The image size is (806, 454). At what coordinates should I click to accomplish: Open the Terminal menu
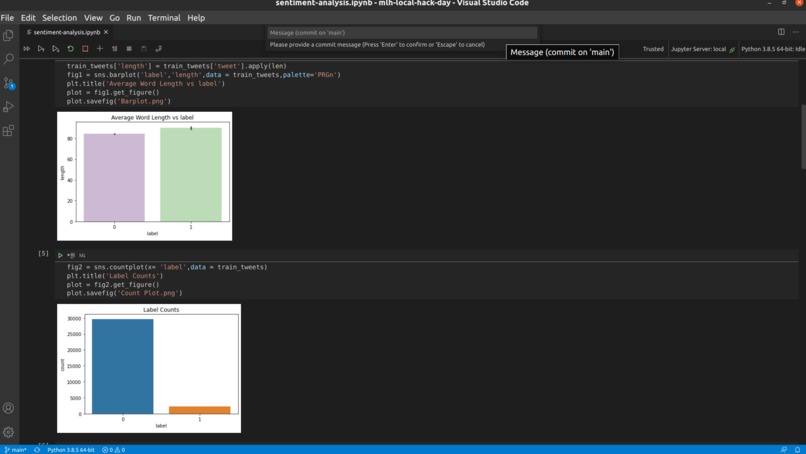coord(164,17)
